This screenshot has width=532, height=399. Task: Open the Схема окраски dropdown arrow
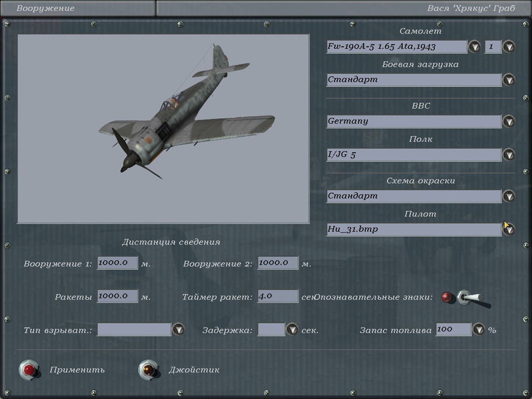(x=509, y=196)
